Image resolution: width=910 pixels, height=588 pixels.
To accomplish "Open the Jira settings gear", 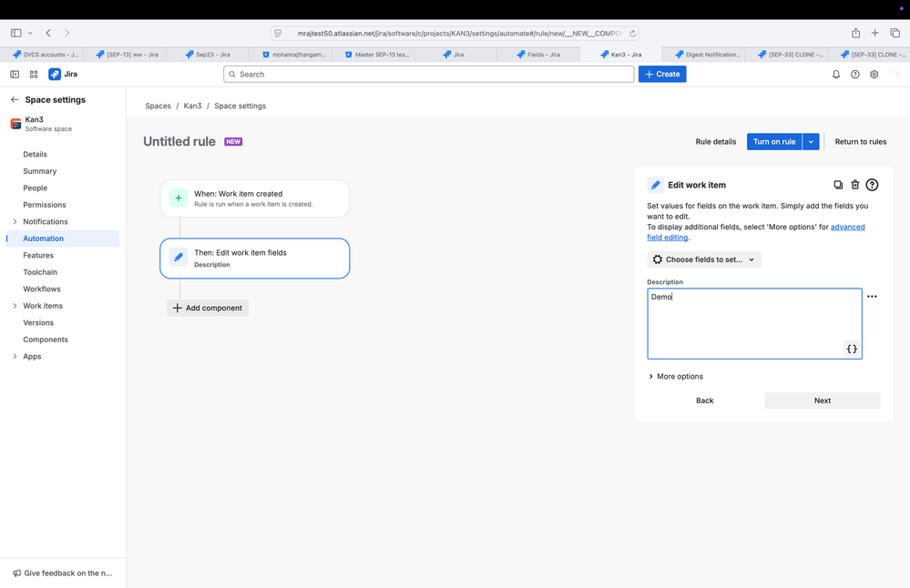I will coord(874,75).
